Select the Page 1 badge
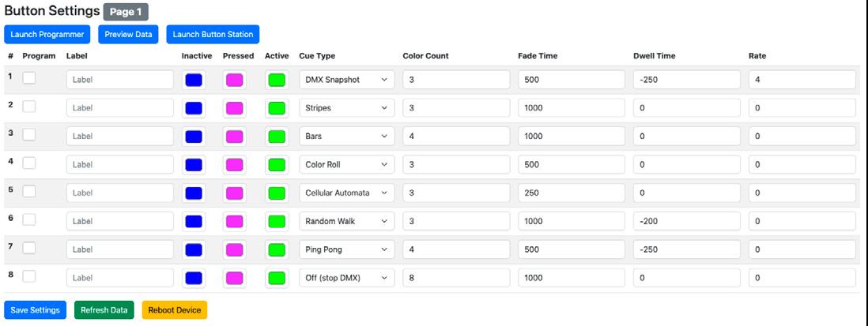Screen dimensions: 868x326 coord(126,12)
